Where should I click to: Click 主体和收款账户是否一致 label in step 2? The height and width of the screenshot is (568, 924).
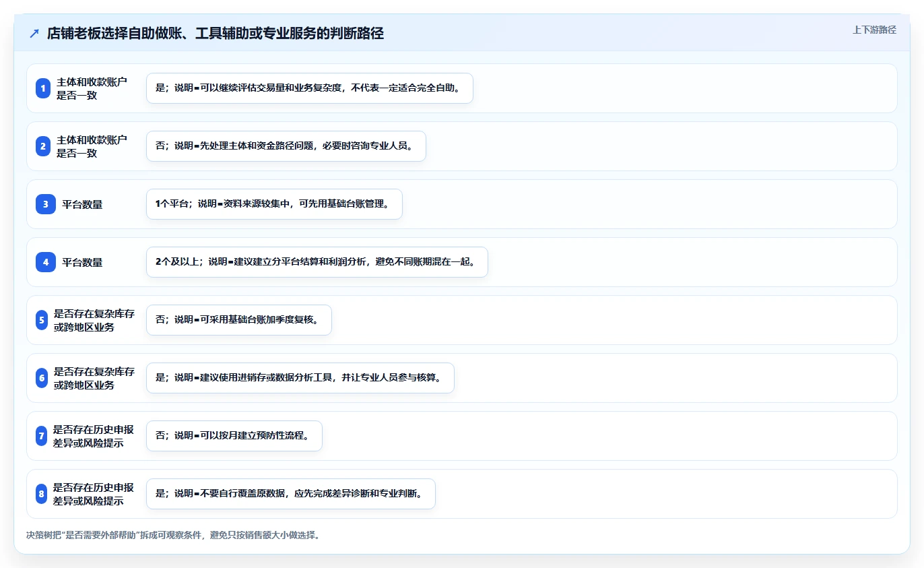[x=92, y=146]
